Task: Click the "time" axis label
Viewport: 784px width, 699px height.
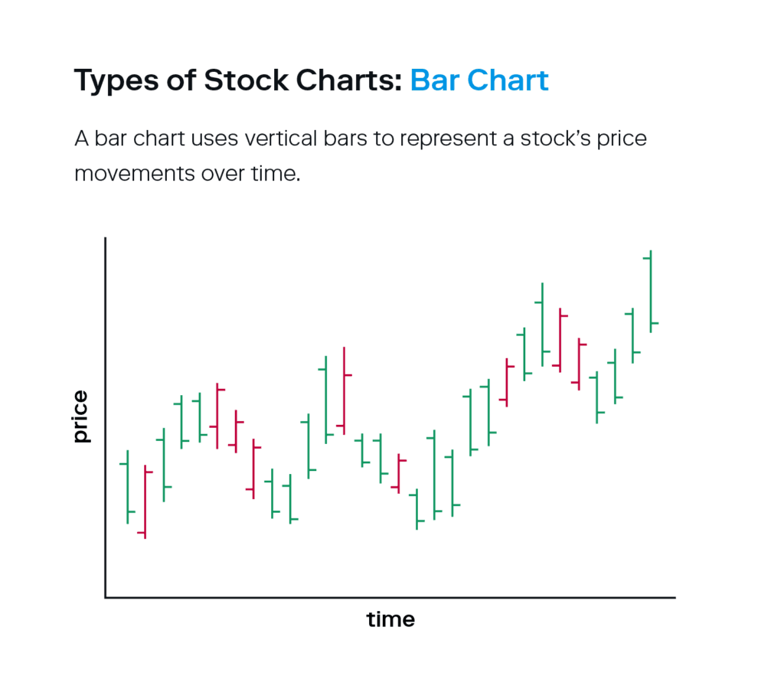Action: coord(390,619)
